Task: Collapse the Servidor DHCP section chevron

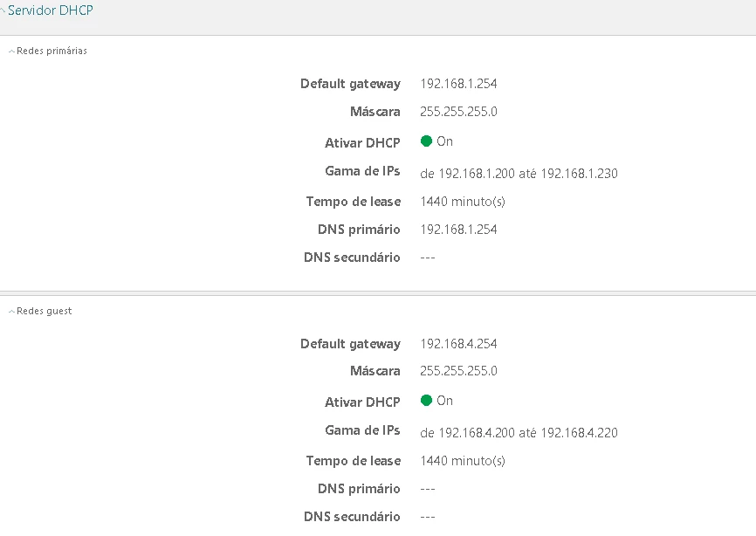Action: coord(3,12)
